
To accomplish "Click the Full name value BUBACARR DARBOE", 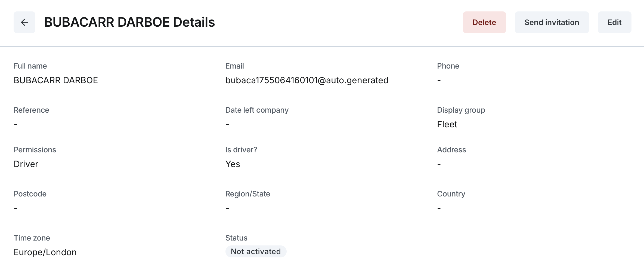I will (x=56, y=80).
